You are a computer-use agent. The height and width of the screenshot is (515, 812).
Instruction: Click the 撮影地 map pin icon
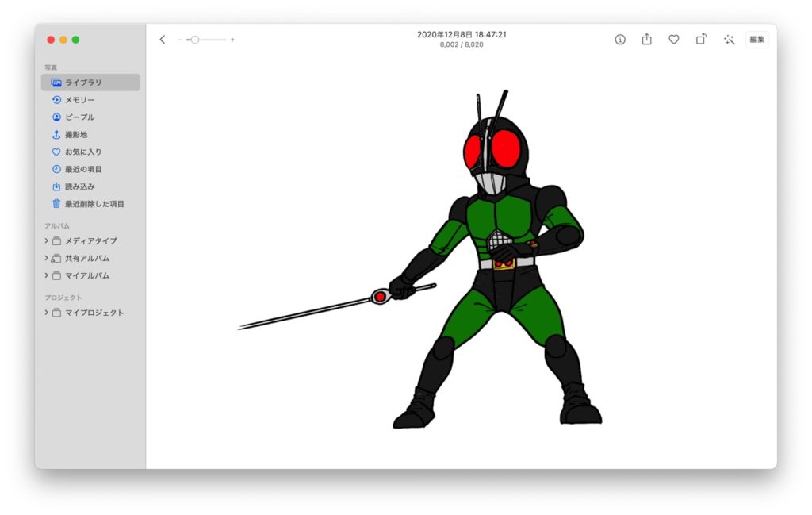[x=56, y=134]
